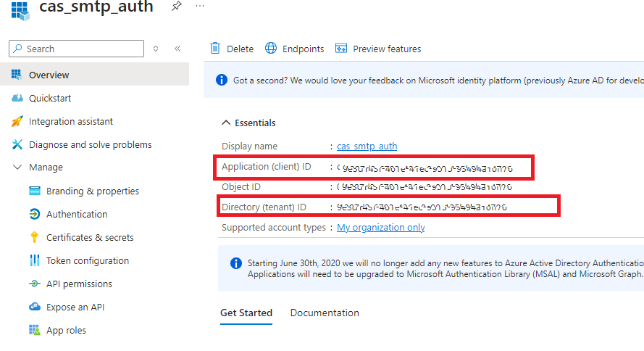644x351 pixels.
Task: Click the June 30th 2020 deprecation notice
Action: coord(446,268)
